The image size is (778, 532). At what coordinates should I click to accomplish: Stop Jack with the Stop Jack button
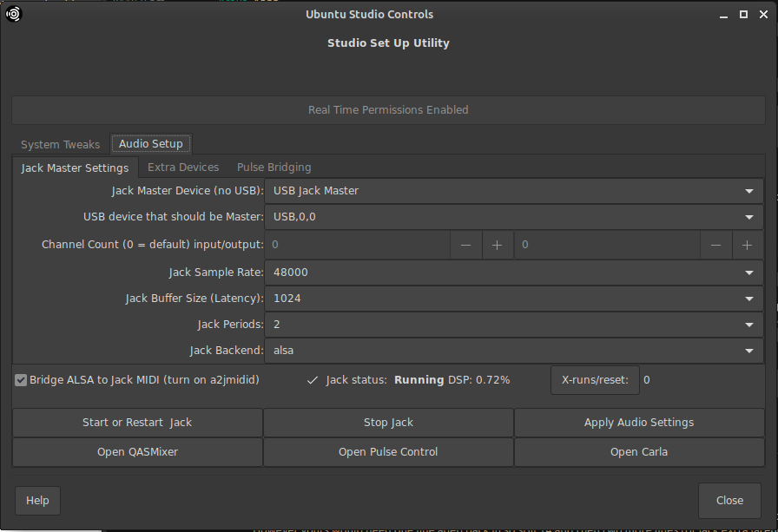(x=388, y=423)
